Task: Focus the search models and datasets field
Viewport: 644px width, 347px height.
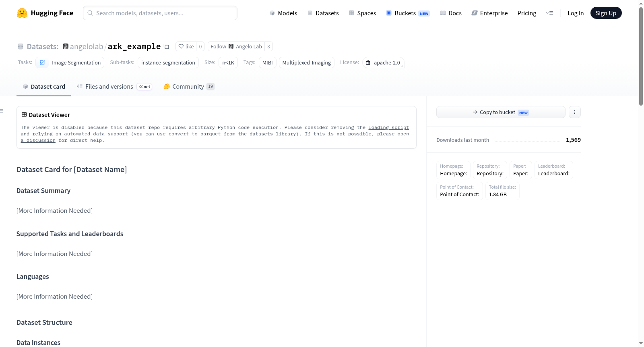Action: pyautogui.click(x=160, y=13)
